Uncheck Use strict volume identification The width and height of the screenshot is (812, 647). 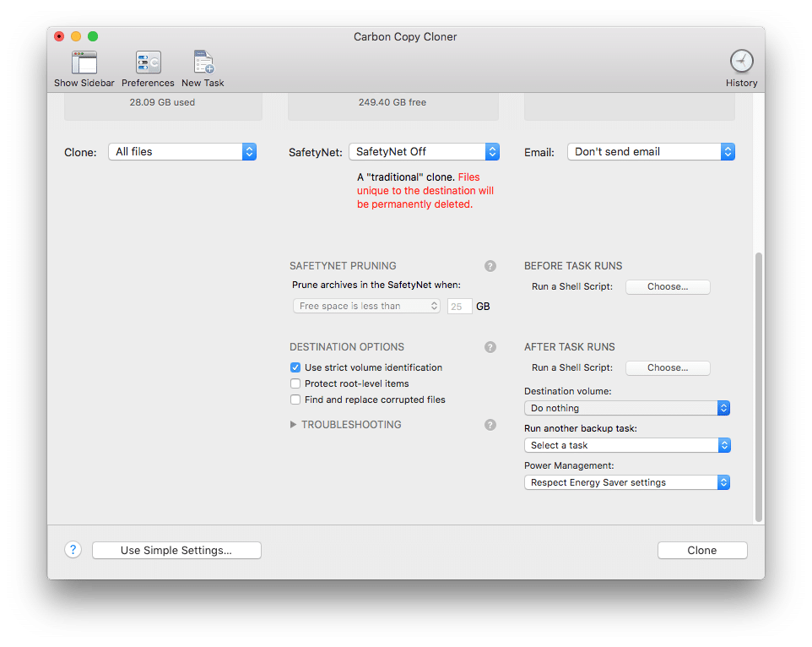tap(295, 367)
